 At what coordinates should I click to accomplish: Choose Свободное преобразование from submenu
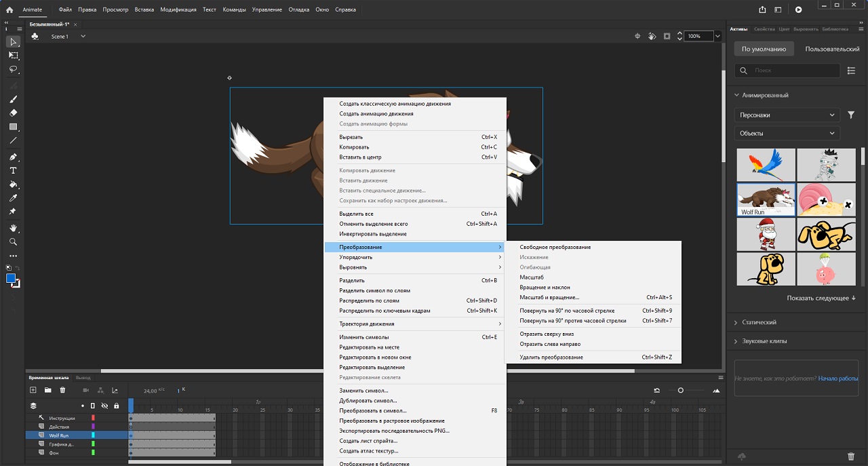coord(555,248)
